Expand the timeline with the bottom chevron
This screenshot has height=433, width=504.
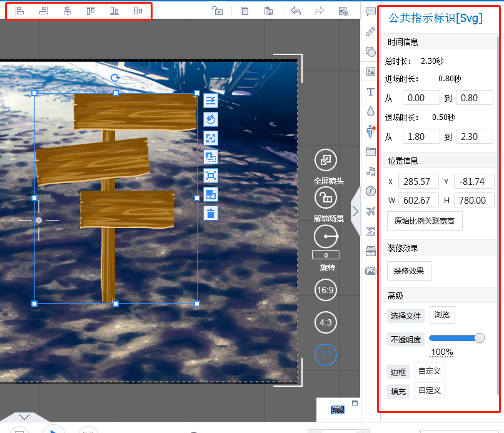(x=24, y=417)
